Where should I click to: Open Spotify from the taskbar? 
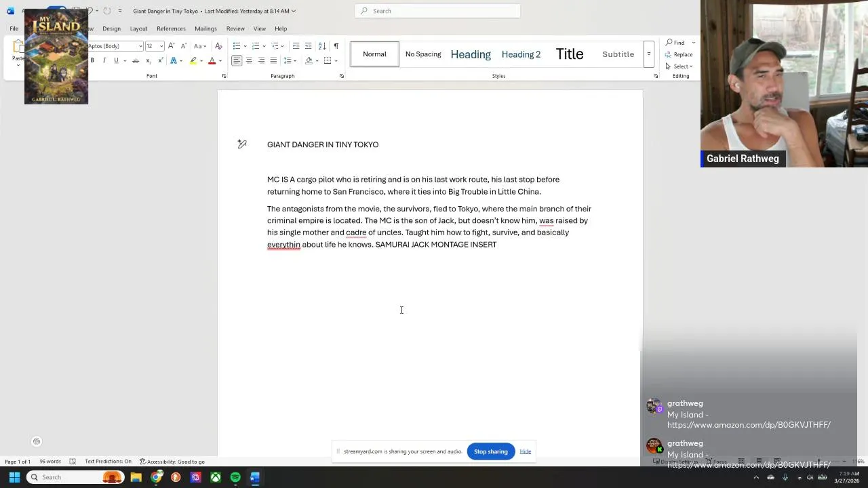(x=235, y=477)
